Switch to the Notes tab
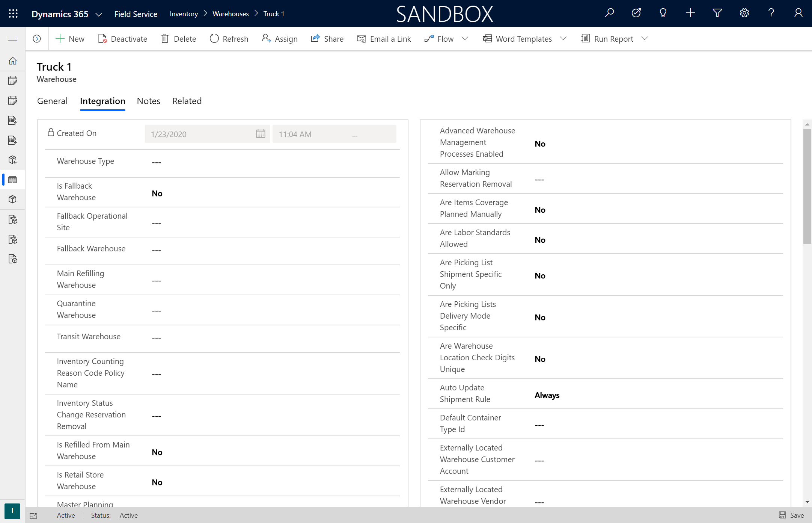The height and width of the screenshot is (523, 812). coord(149,101)
